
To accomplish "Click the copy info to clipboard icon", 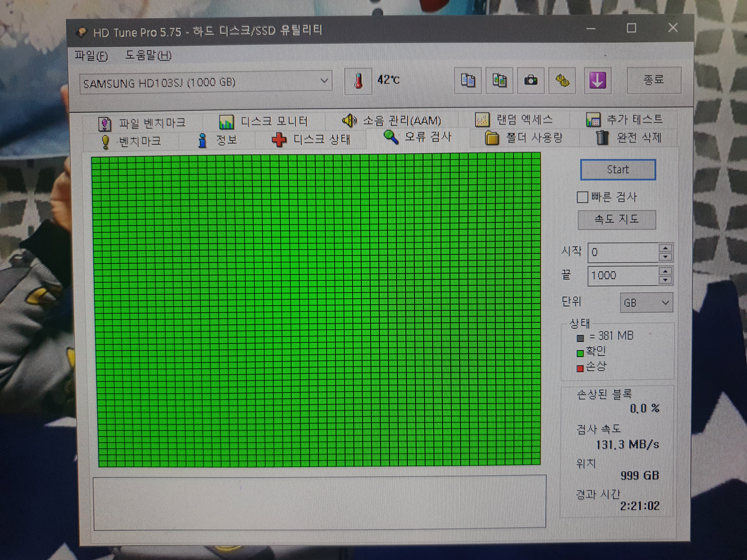I will point(468,81).
